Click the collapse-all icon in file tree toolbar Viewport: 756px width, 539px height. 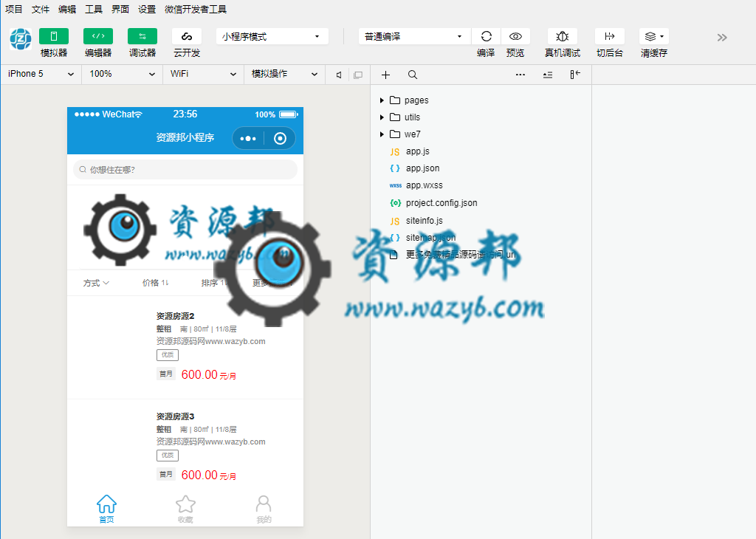548,75
